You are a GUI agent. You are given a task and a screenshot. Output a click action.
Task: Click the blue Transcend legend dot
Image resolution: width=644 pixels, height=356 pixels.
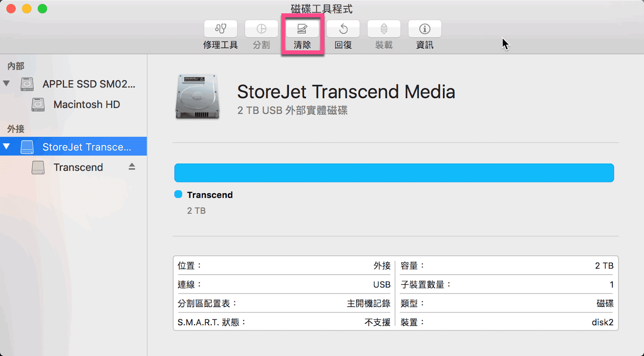178,195
